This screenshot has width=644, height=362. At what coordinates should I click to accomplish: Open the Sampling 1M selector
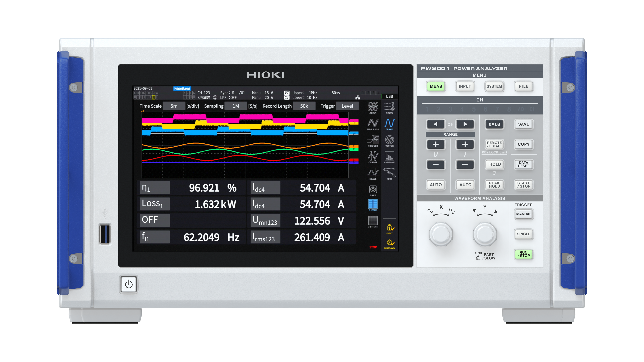pos(236,106)
